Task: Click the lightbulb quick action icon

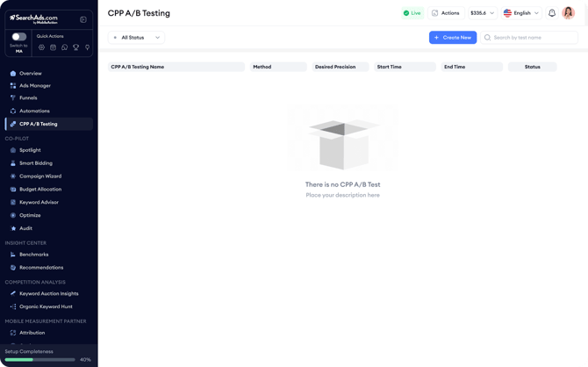Action: point(87,47)
